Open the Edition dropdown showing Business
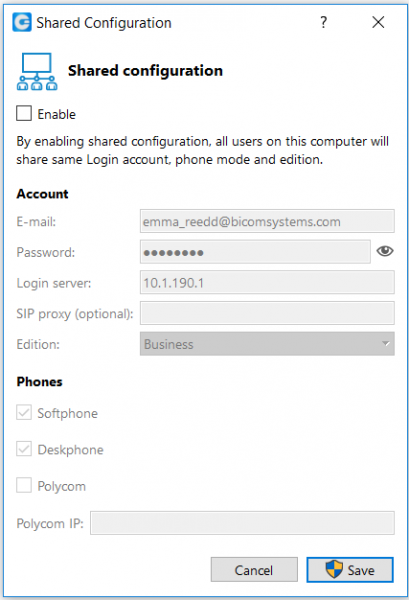The image size is (409, 600). point(267,344)
